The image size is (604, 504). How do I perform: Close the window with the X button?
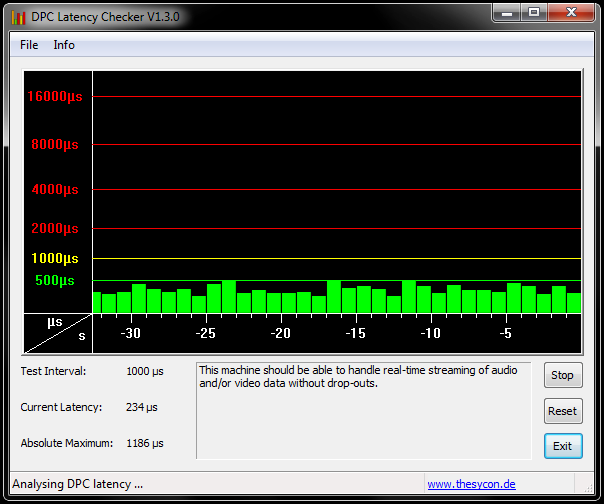(x=571, y=13)
